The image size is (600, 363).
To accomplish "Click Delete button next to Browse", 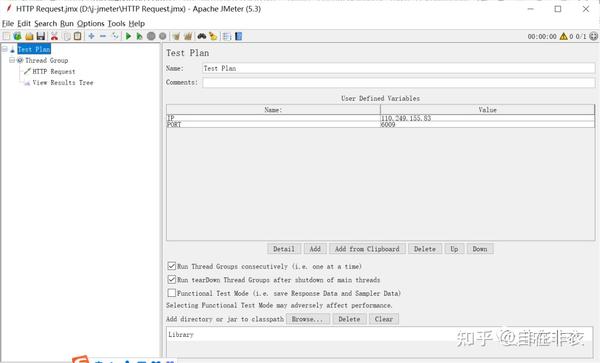I will tap(349, 319).
